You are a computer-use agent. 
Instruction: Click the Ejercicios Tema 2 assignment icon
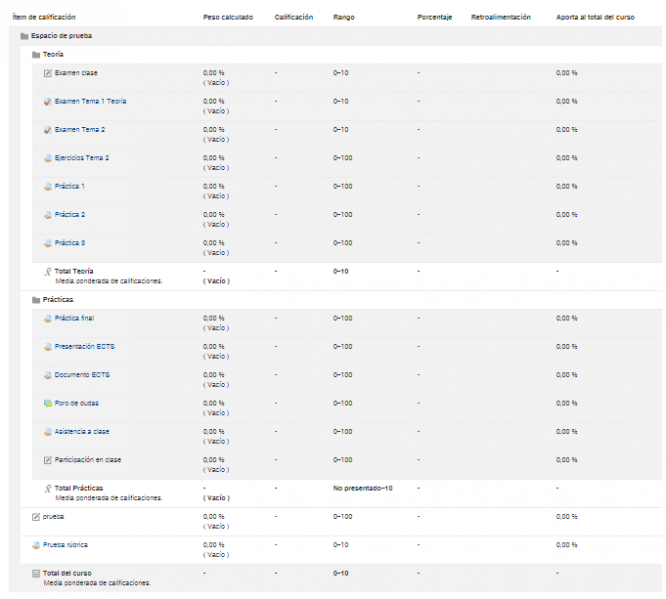48,158
